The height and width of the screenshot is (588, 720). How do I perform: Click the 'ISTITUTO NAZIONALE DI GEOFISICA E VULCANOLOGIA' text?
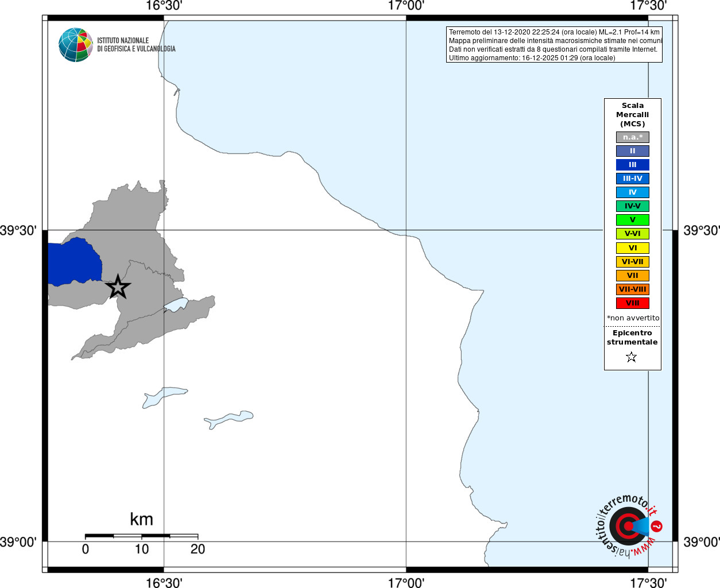136,45
